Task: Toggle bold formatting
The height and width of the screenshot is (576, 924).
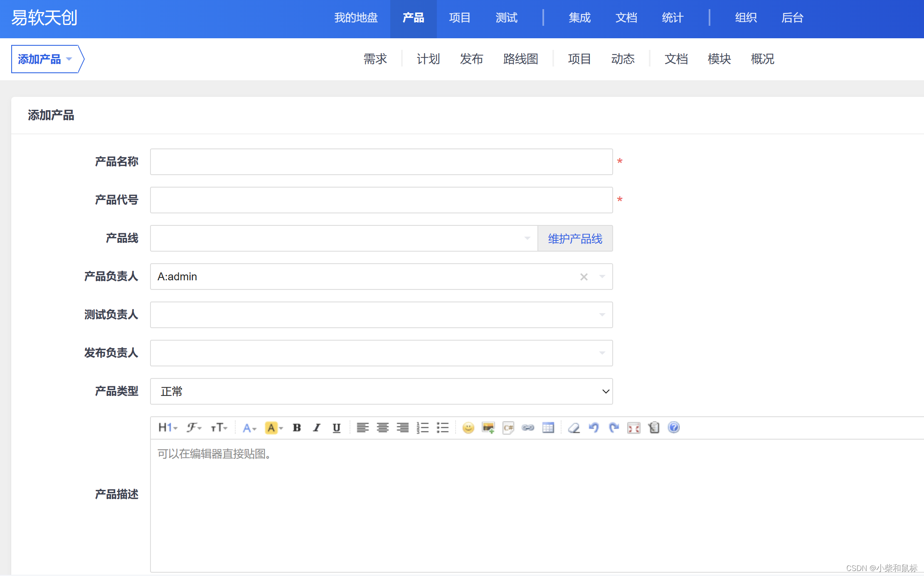Action: coord(297,428)
